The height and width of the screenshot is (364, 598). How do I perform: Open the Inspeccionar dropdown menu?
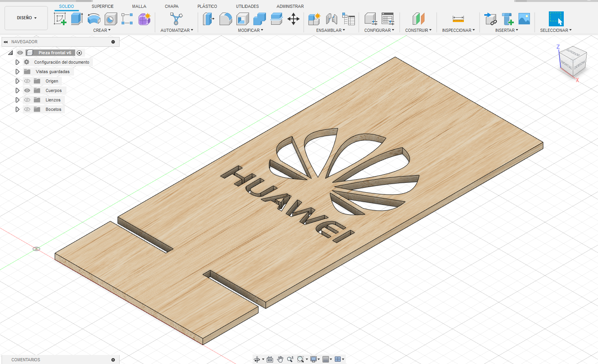[458, 30]
